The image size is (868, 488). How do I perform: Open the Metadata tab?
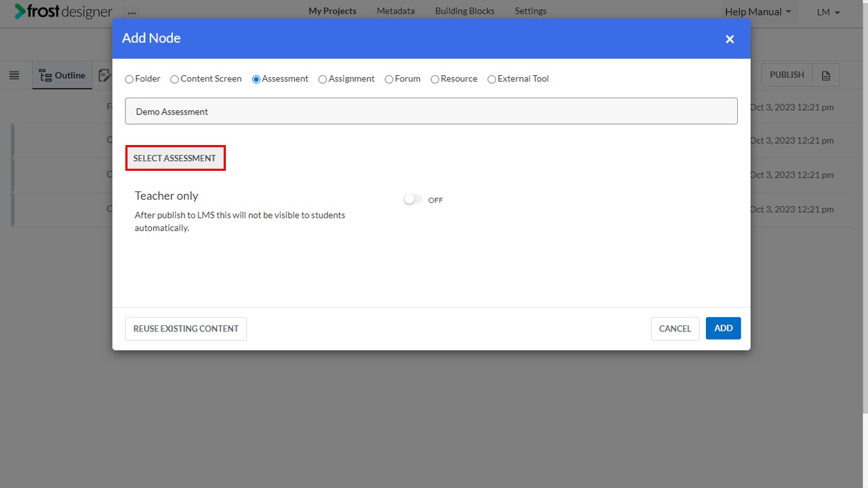click(x=396, y=11)
